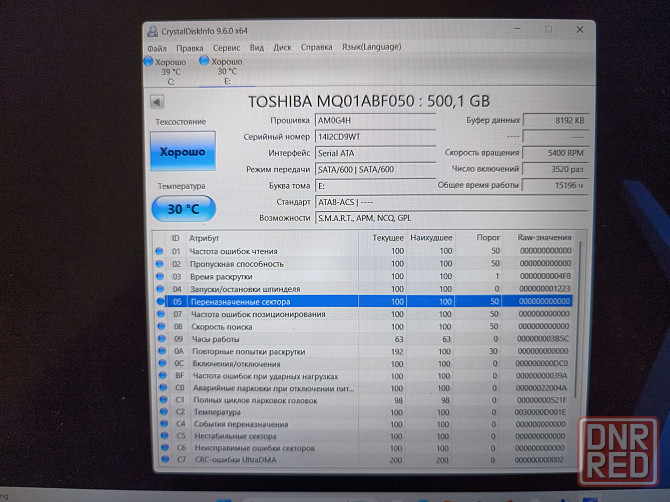
Task: Select row 0C Включения/отключения
Action: pyautogui.click(x=364, y=364)
